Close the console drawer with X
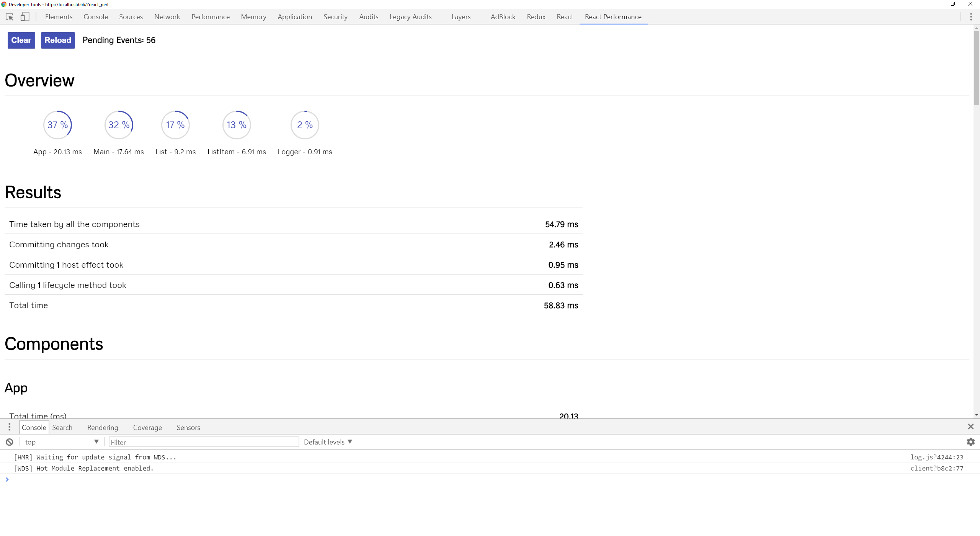This screenshot has width=980, height=536. [970, 427]
